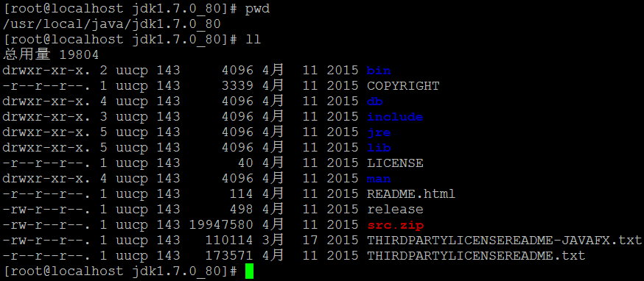Click the last prompt '[root@localhost jdk1.7.0_80]#'
Image resolution: width=644 pixels, height=281 pixels.
coord(120,271)
